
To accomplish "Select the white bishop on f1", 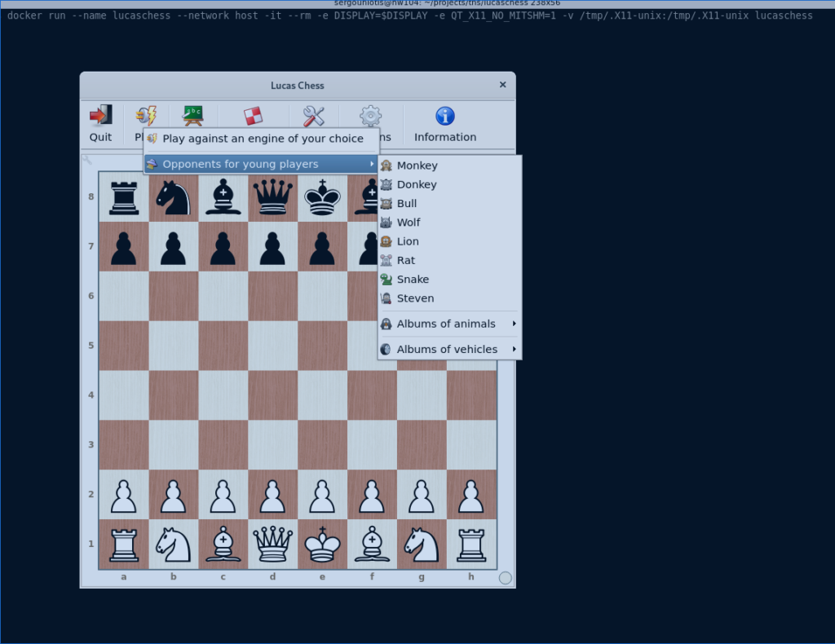I will tap(372, 544).
